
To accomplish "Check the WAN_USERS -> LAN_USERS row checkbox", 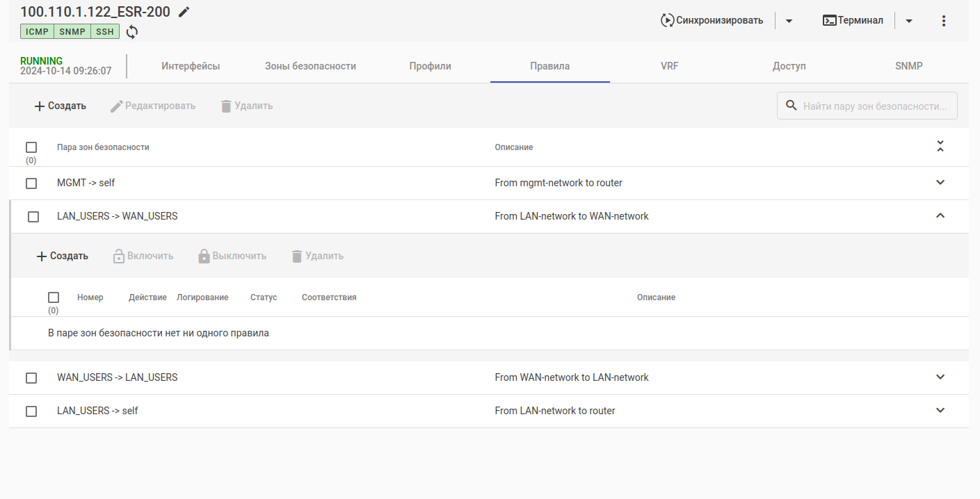I will tap(31, 378).
